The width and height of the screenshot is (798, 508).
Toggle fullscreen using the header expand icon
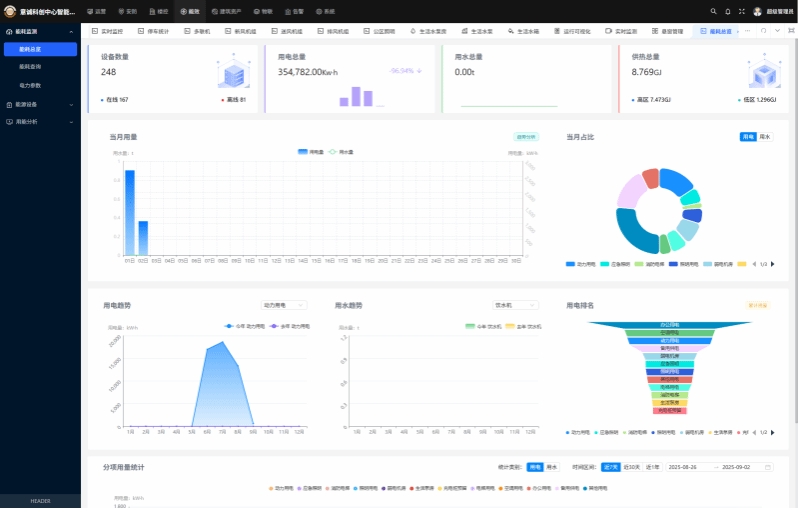(x=741, y=11)
